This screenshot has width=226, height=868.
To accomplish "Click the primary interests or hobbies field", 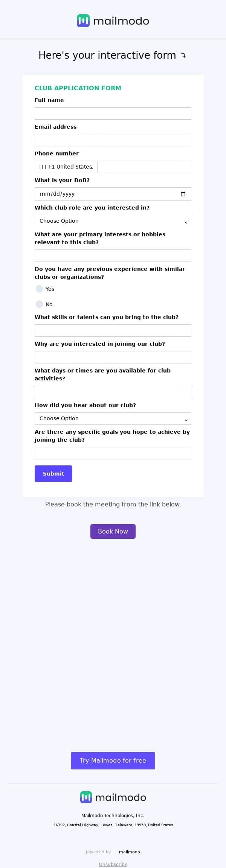I will (113, 256).
